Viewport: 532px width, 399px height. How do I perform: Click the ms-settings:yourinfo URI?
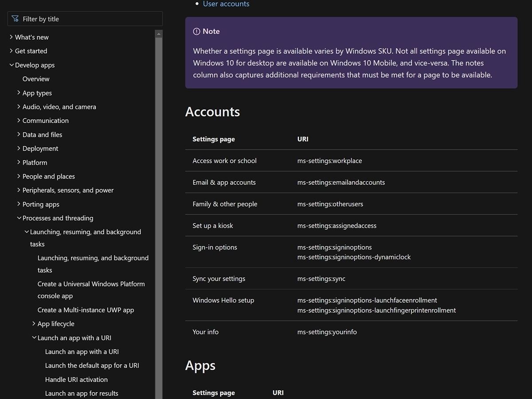(327, 332)
